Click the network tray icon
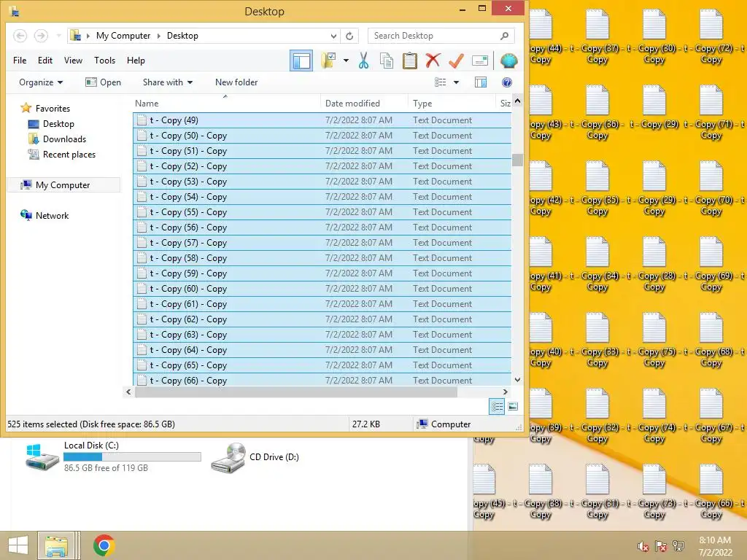This screenshot has height=560, width=747. (x=678, y=547)
